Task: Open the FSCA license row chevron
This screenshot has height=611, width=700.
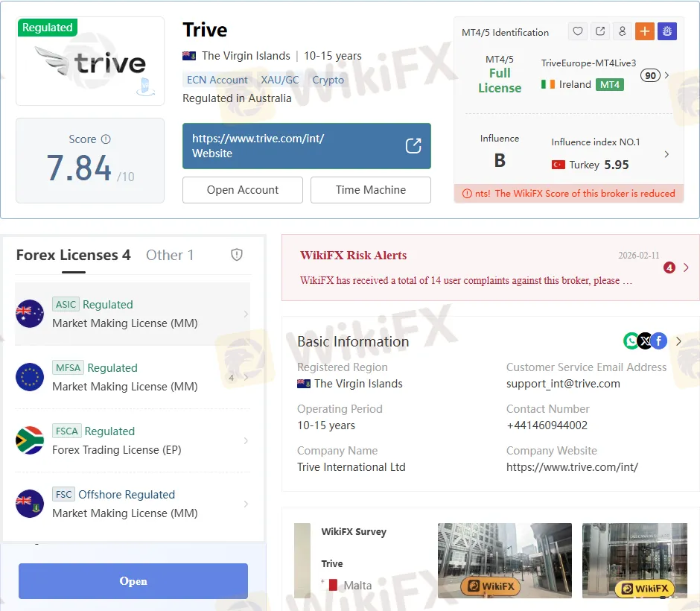Action: click(x=246, y=441)
